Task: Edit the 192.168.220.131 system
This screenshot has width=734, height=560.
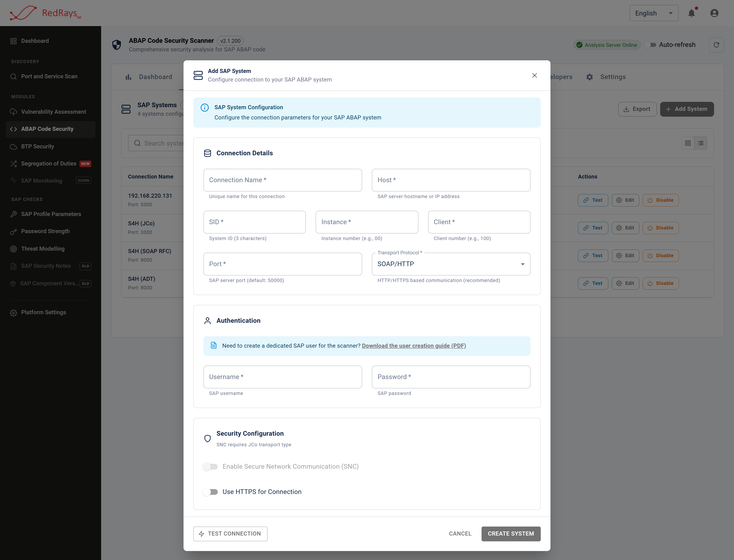Action: (625, 200)
